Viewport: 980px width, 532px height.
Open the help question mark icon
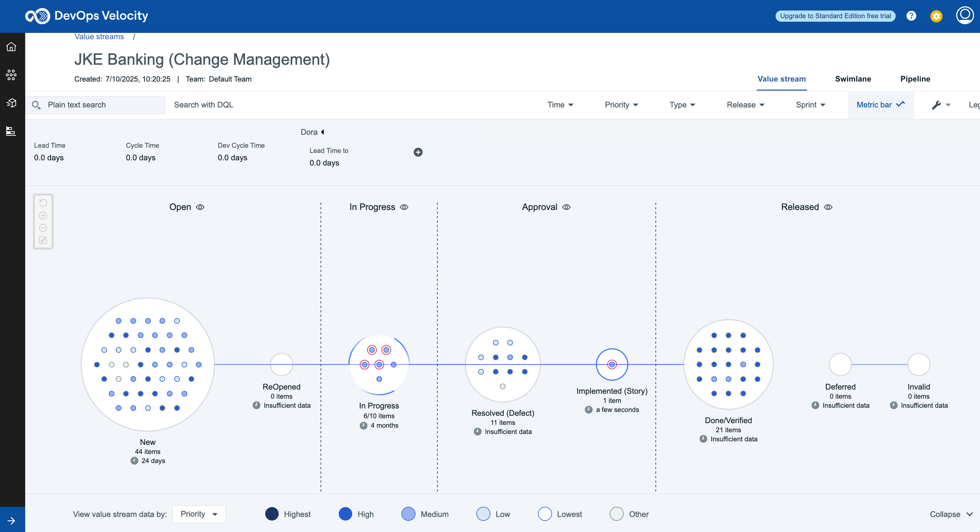(911, 16)
